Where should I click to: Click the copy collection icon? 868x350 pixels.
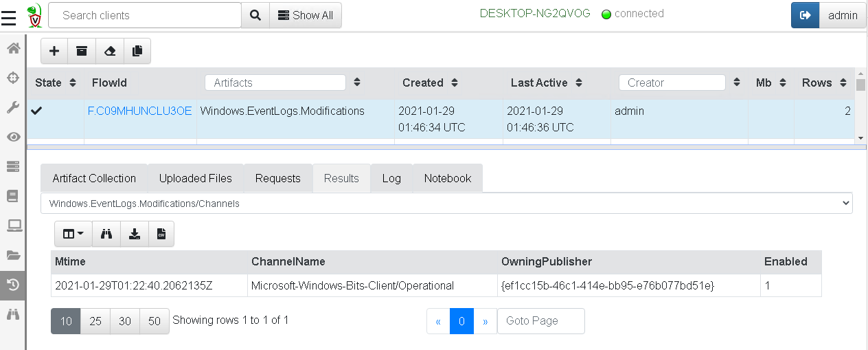coord(137,51)
